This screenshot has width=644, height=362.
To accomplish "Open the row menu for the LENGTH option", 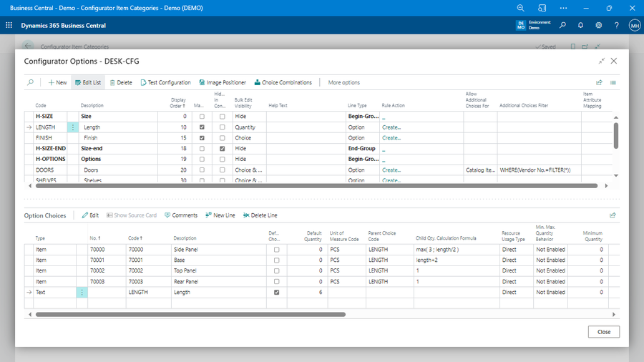I will [73, 127].
